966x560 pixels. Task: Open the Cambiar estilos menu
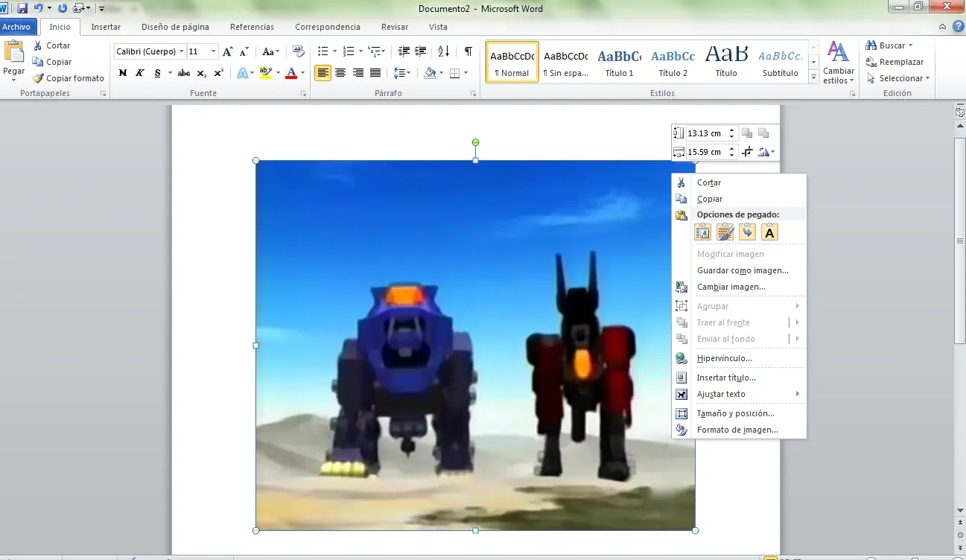coord(839,63)
